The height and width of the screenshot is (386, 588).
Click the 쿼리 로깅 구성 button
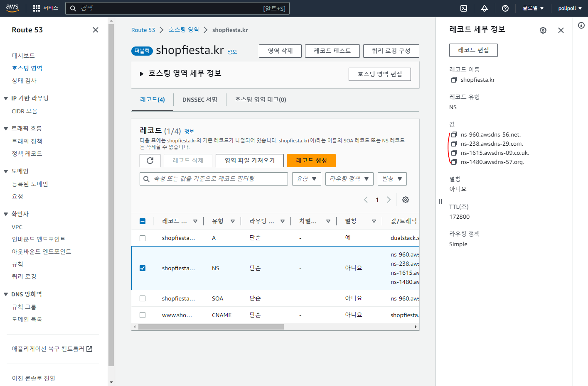pos(391,51)
